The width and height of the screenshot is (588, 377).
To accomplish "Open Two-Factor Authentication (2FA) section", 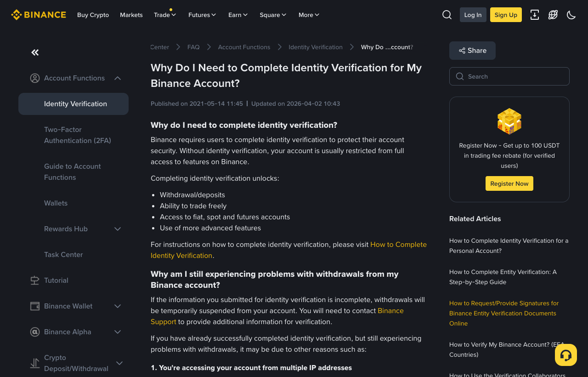I will pyautogui.click(x=78, y=135).
